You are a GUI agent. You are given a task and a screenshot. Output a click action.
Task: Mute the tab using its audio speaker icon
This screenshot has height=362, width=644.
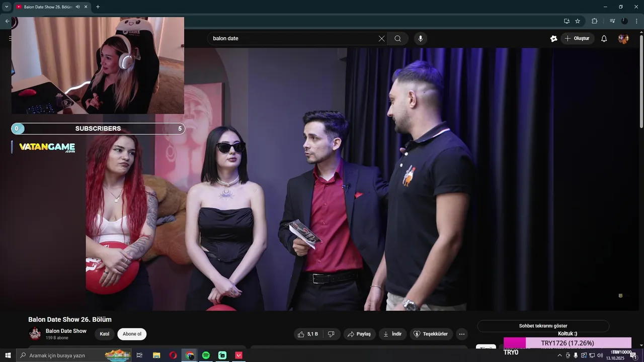pos(77,7)
